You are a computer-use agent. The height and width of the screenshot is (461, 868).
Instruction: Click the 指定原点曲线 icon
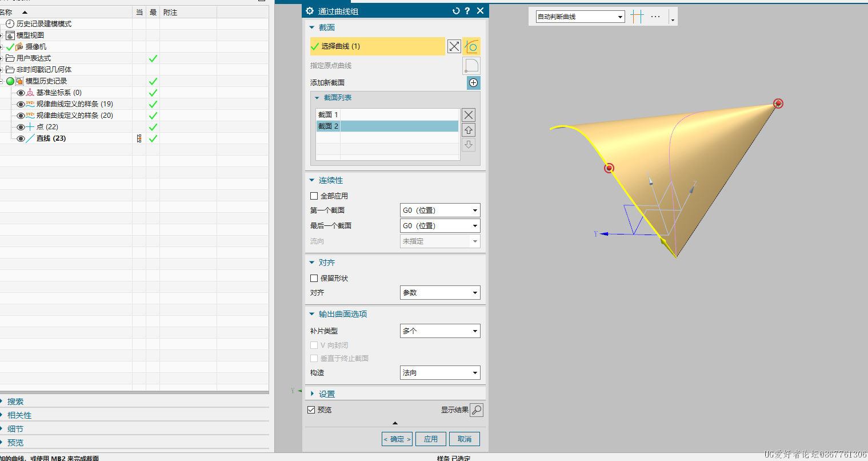point(471,66)
